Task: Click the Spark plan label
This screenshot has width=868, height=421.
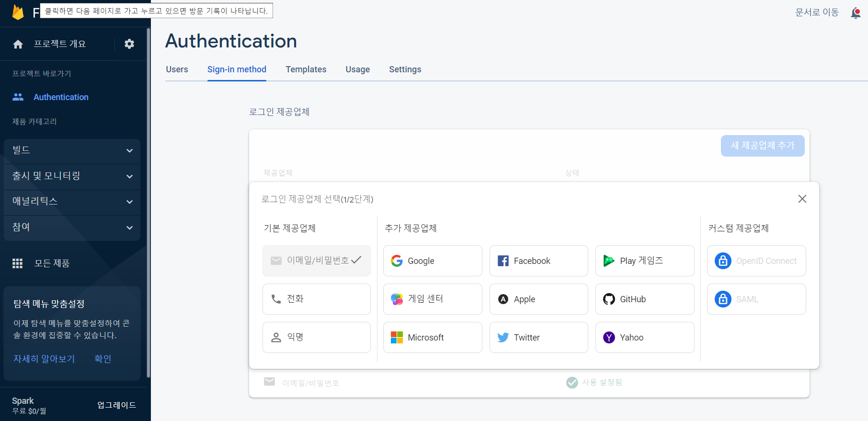Action: [23, 401]
